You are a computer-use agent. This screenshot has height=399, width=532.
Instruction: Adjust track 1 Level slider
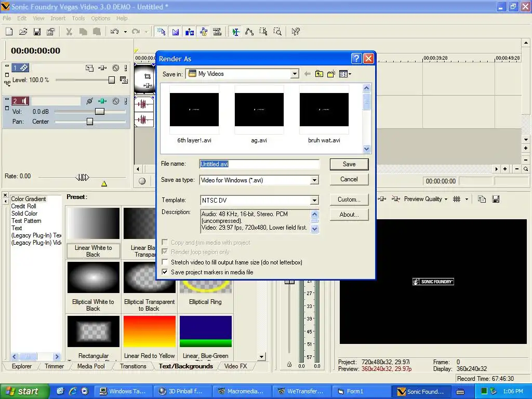click(x=111, y=80)
